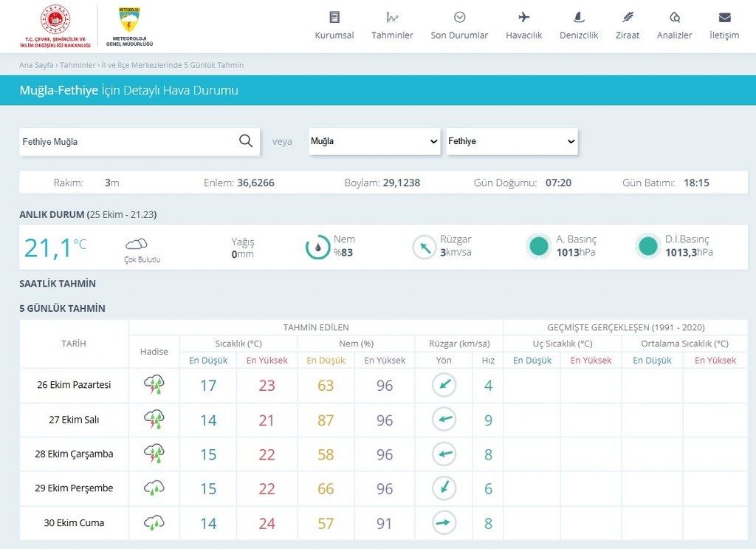Open the Ziraat wheat icon
756x549 pixels.
(628, 18)
